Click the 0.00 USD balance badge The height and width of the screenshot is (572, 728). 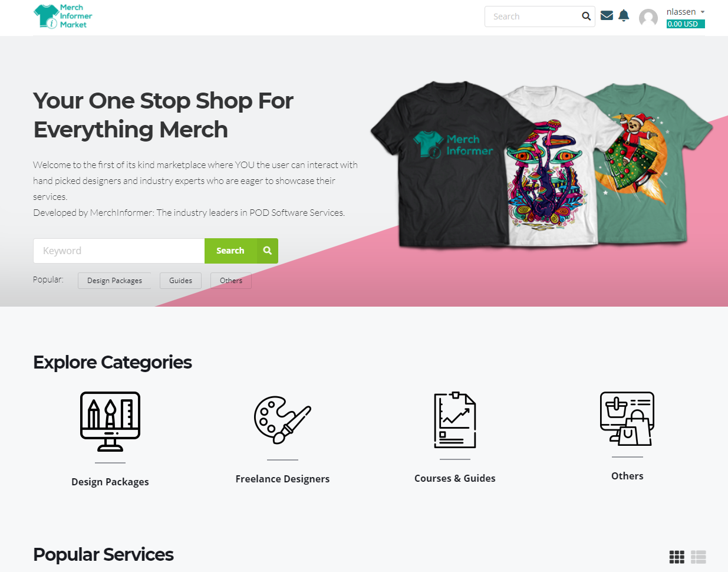click(x=686, y=24)
